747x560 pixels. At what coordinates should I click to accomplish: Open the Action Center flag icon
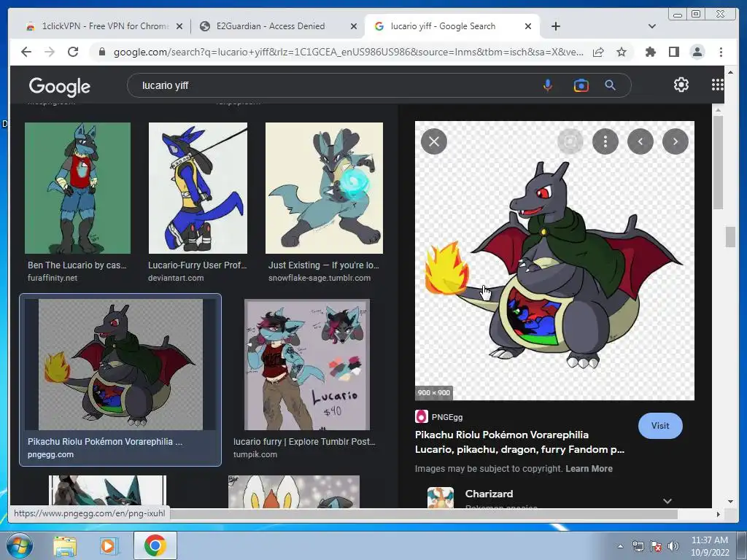[x=656, y=546]
